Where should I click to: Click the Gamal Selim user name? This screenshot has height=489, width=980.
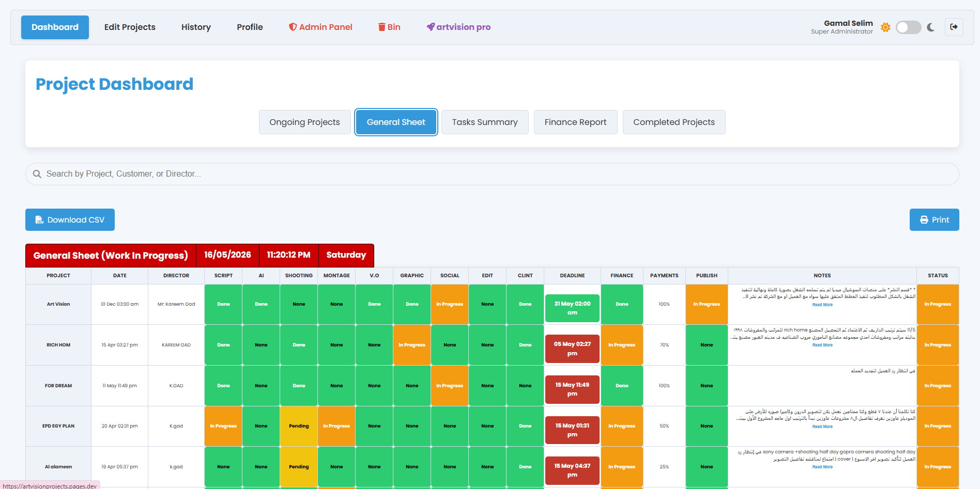pos(848,23)
